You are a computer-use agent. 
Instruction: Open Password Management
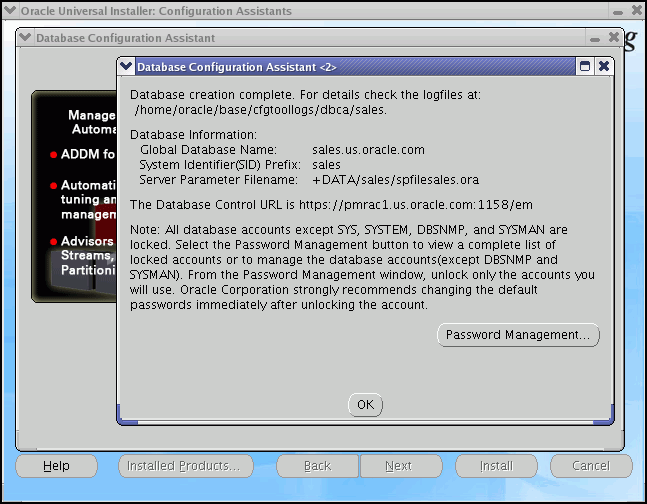pyautogui.click(x=518, y=335)
